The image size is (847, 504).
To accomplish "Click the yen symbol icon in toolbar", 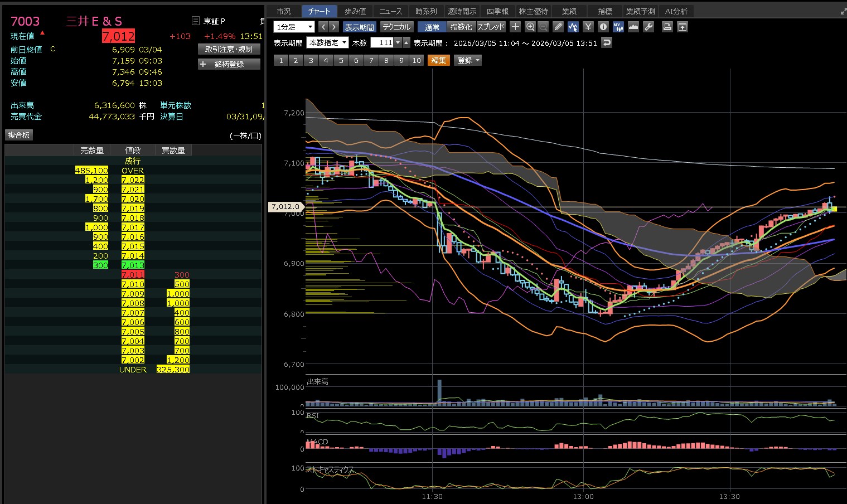I will tap(588, 27).
